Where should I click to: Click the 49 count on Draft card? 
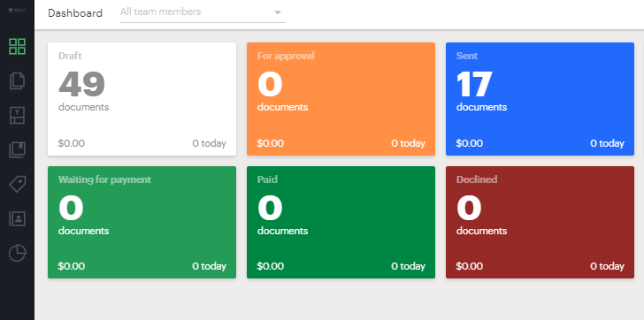[x=81, y=84]
